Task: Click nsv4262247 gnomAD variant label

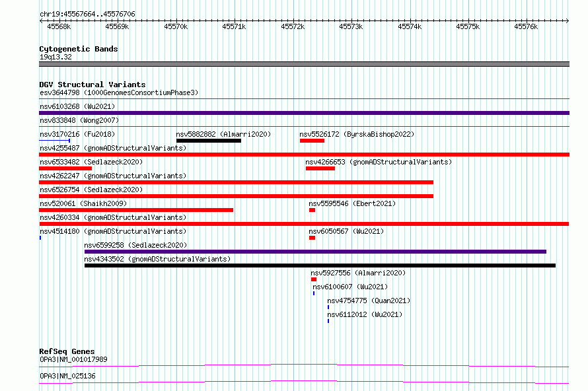Action: tap(113, 176)
